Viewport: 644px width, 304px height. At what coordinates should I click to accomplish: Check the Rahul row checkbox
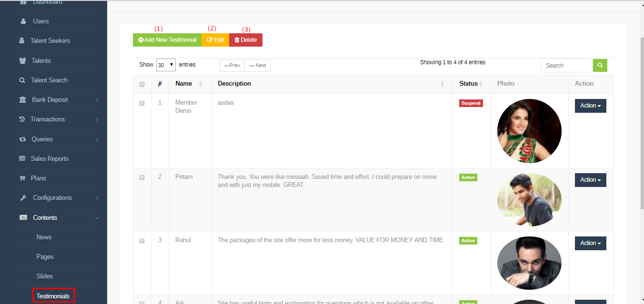[142, 241]
